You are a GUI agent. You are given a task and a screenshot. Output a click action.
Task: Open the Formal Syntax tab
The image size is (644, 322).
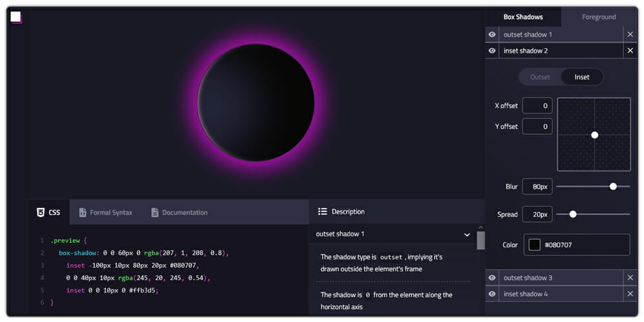click(106, 213)
